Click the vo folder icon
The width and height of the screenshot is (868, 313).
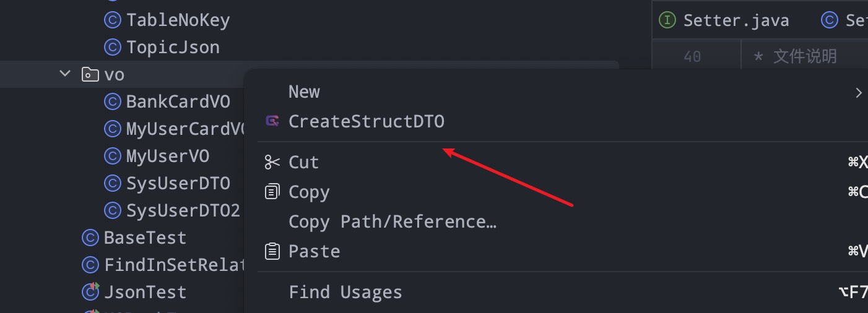[x=90, y=74]
